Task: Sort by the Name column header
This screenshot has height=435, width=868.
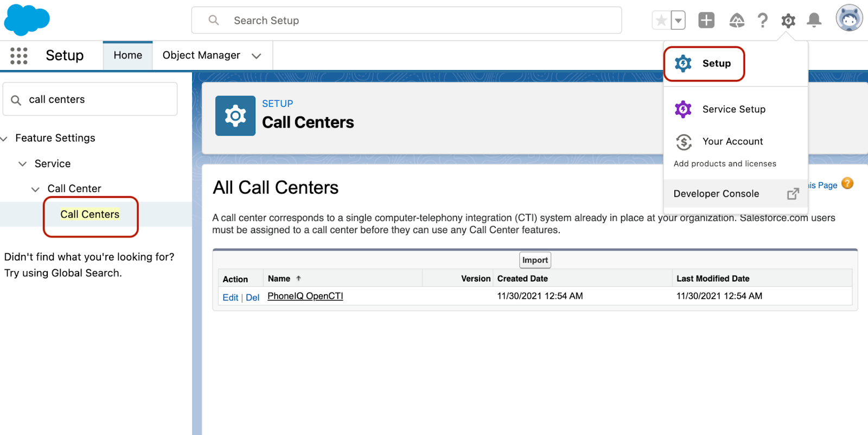Action: 279,279
